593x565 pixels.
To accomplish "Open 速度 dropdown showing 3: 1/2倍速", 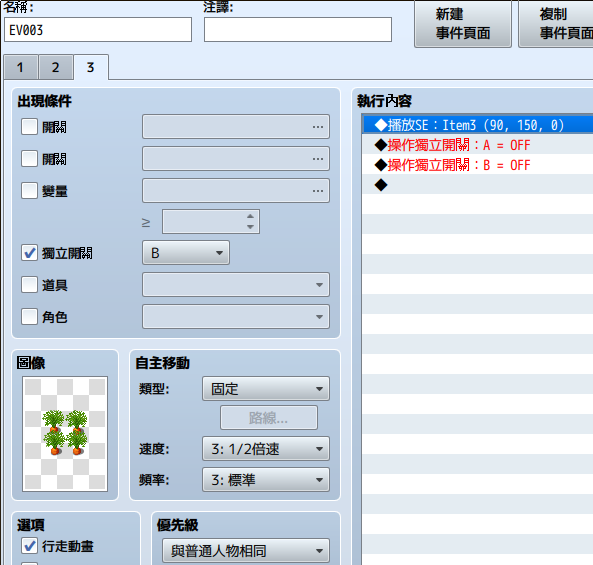I will coord(266,449).
